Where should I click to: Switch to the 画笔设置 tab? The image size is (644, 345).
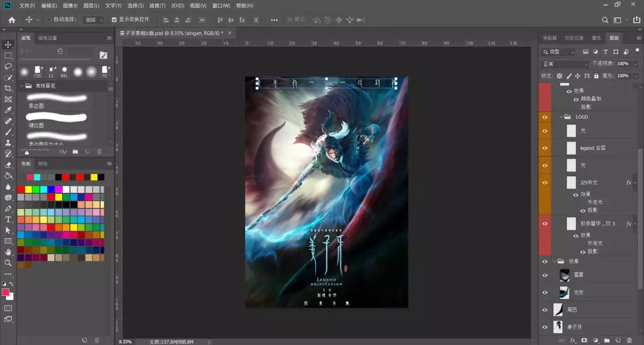[48, 38]
